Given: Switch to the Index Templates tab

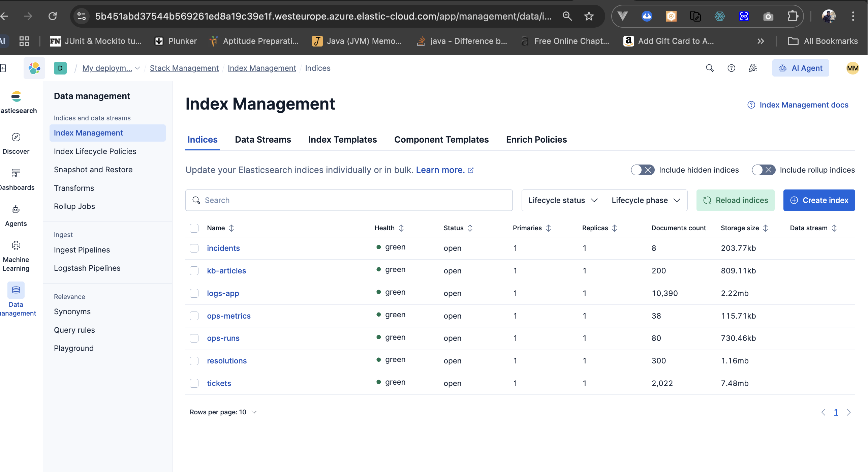Looking at the screenshot, I should [342, 140].
